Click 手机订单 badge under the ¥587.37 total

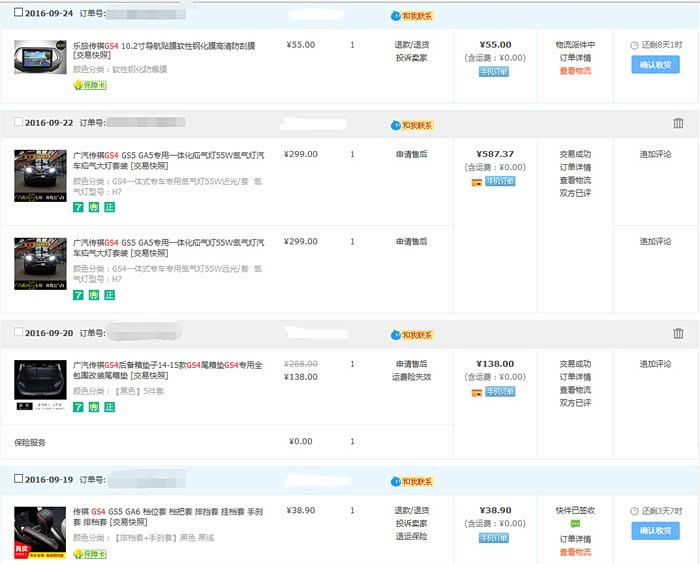(500, 182)
